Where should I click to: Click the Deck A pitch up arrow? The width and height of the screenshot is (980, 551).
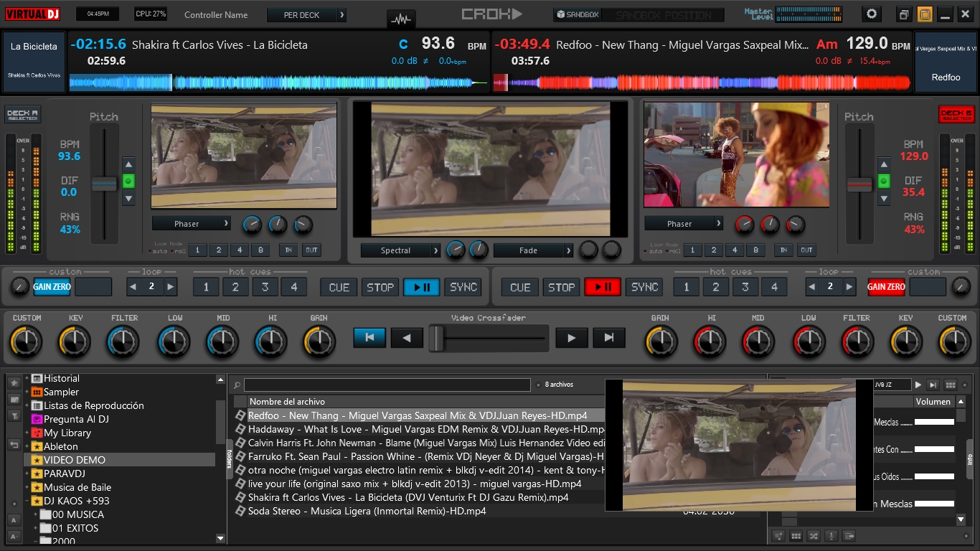click(x=128, y=164)
